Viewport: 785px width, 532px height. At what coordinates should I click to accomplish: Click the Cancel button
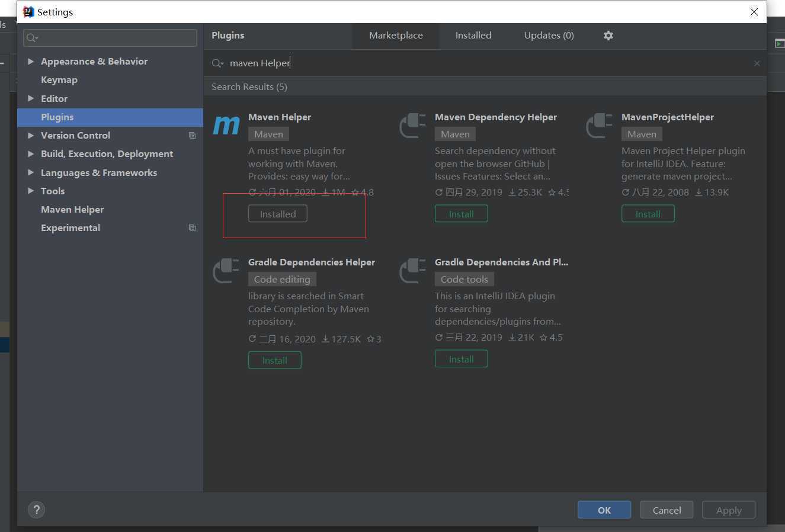[x=667, y=510]
